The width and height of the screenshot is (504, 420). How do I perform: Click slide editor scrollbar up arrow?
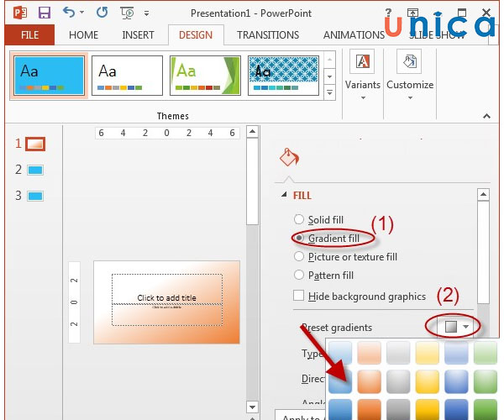click(252, 131)
